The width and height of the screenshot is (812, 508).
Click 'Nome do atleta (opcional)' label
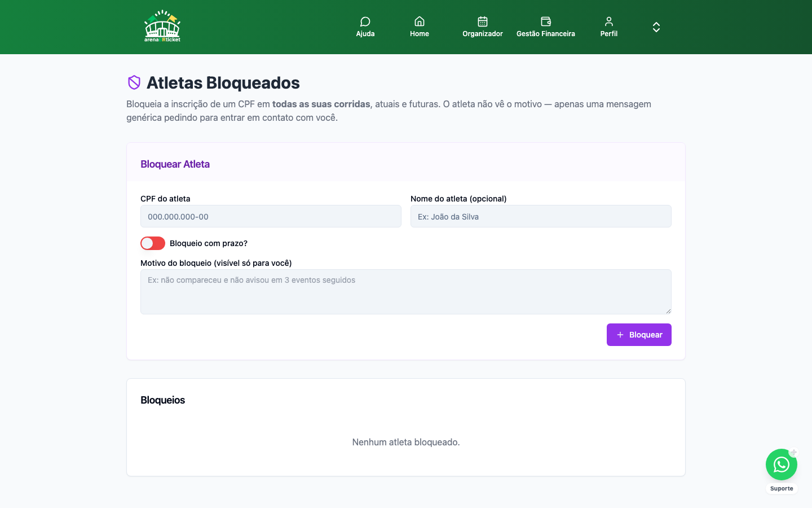pyautogui.click(x=458, y=199)
